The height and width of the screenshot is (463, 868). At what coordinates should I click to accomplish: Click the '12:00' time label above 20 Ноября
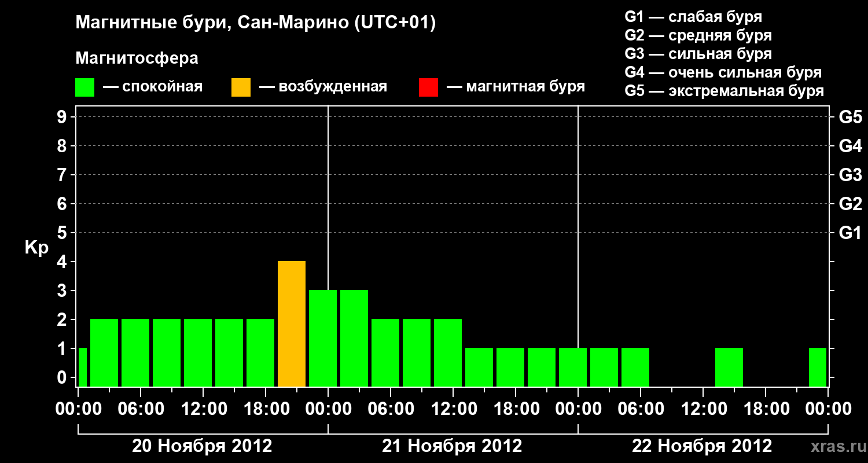click(203, 409)
